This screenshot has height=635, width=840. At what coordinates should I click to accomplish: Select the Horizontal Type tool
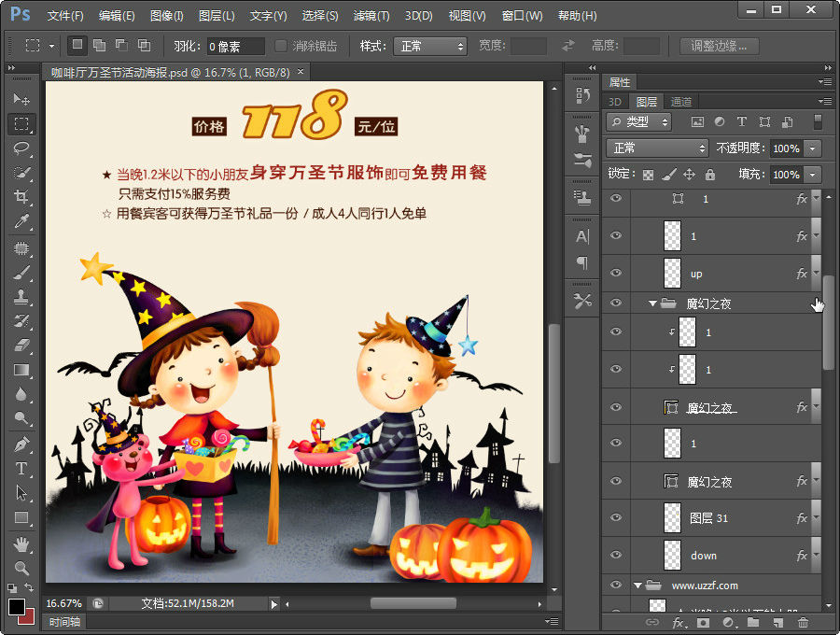(21, 469)
